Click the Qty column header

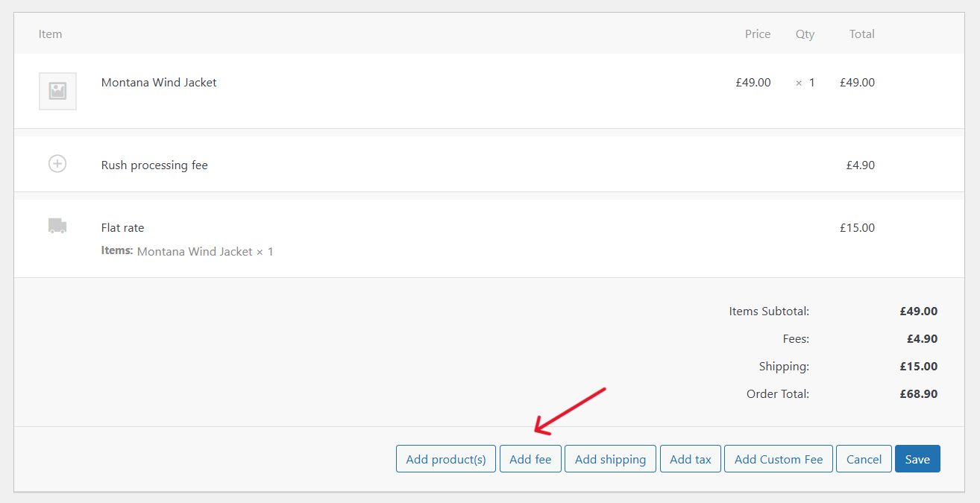coord(805,34)
